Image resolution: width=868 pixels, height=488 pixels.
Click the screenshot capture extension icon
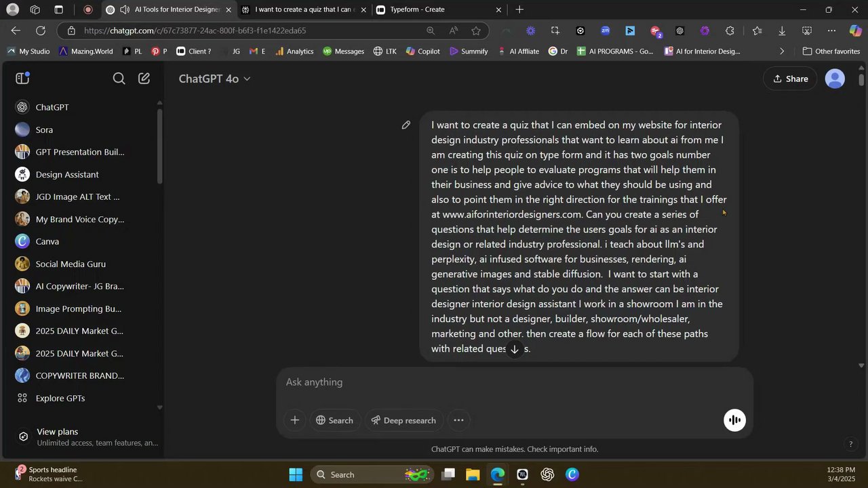click(x=555, y=30)
